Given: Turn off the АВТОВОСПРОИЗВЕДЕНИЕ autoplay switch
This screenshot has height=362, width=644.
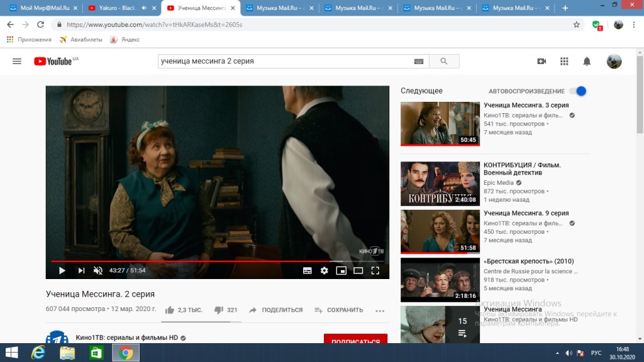Looking at the screenshot, I should pos(579,91).
